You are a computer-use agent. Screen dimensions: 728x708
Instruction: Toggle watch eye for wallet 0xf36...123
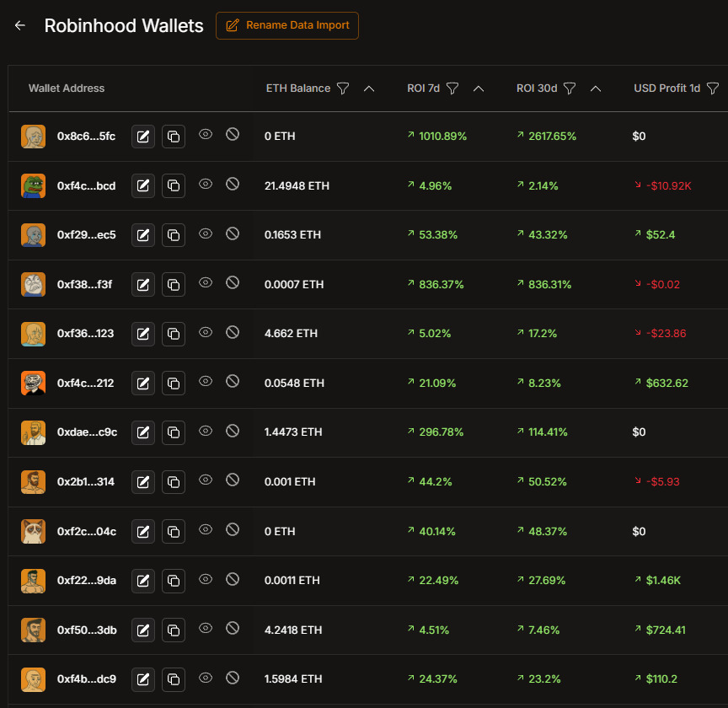pos(206,332)
